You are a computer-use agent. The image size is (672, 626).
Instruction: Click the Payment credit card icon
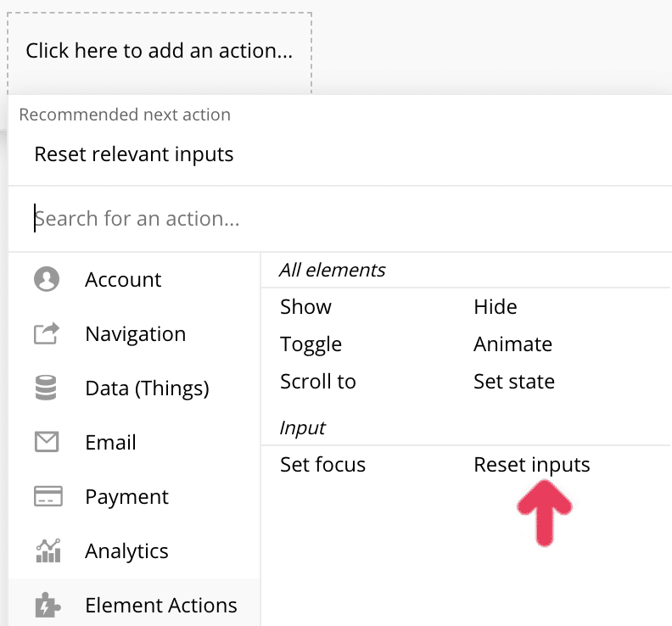pos(46,497)
